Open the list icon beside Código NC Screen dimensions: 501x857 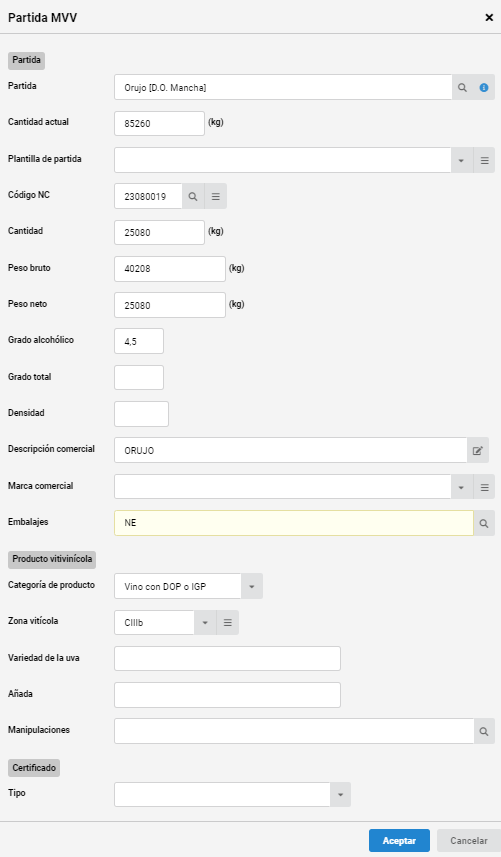216,197
